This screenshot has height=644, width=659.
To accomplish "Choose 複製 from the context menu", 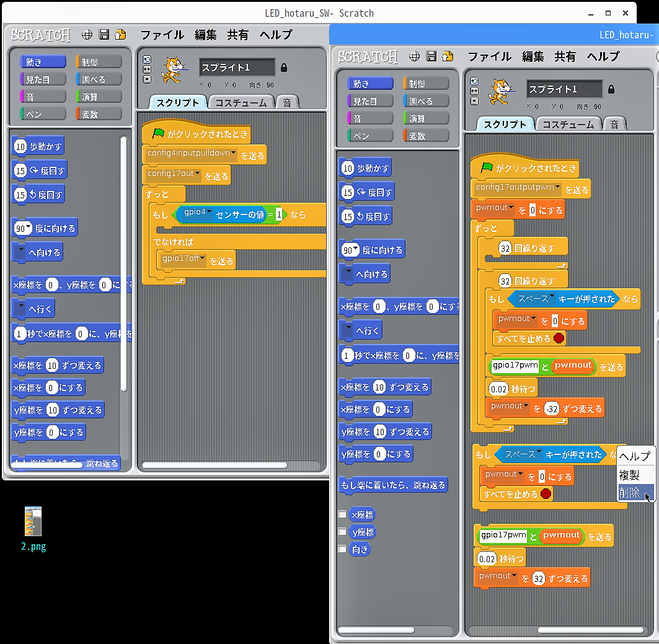I will pos(635,475).
